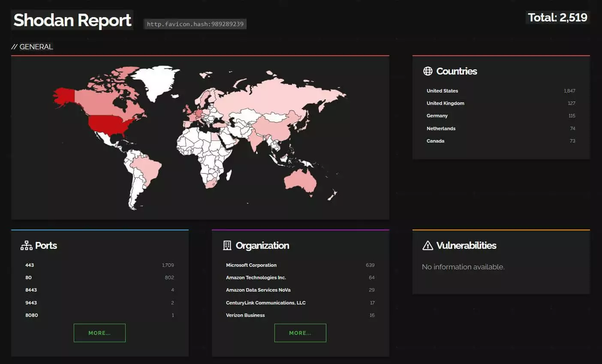Click the building icon beside Organization

226,245
